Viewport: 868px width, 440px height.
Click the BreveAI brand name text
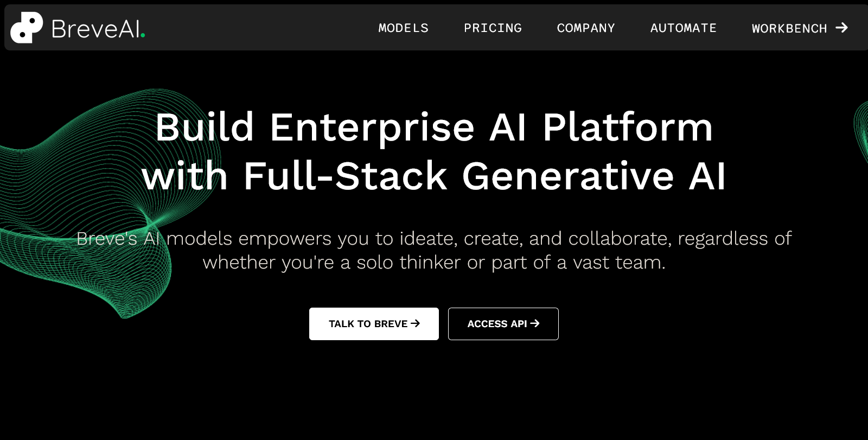click(x=95, y=29)
